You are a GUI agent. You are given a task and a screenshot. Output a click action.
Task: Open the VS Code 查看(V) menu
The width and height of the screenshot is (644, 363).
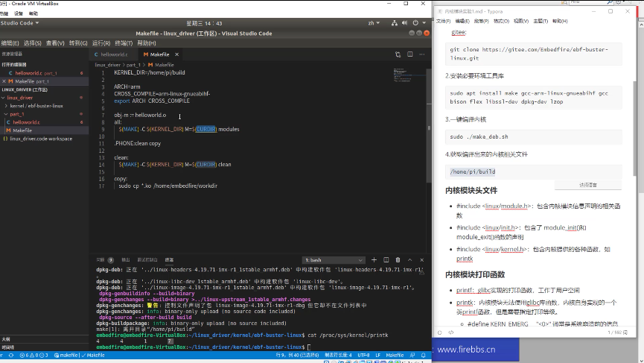55,42
